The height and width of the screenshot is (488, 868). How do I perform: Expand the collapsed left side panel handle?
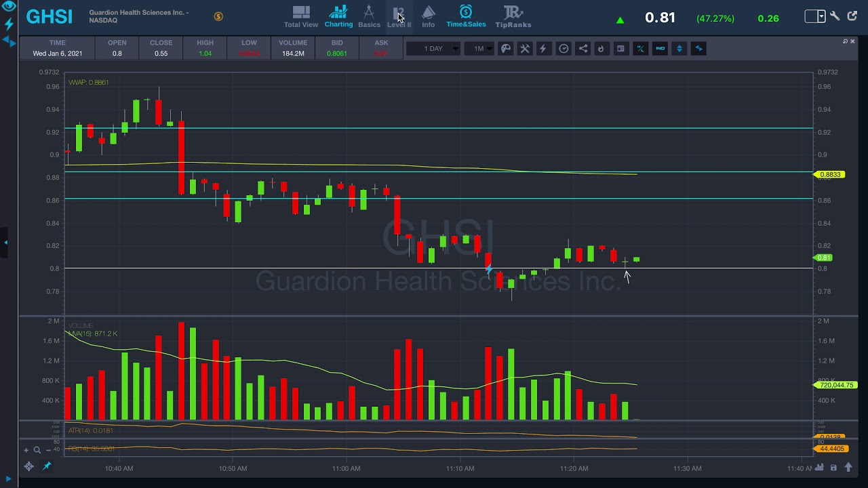[4, 242]
